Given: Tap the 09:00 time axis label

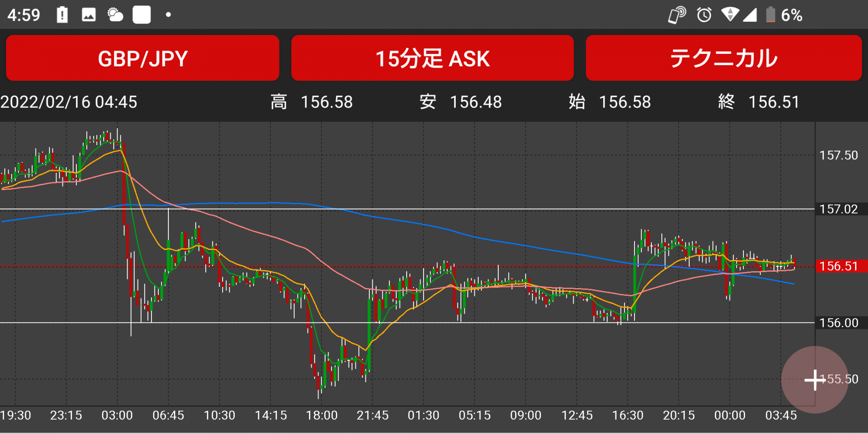Looking at the screenshot, I should coord(526,415).
